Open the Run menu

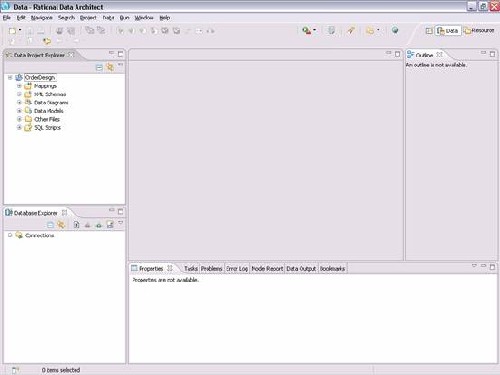tap(124, 18)
